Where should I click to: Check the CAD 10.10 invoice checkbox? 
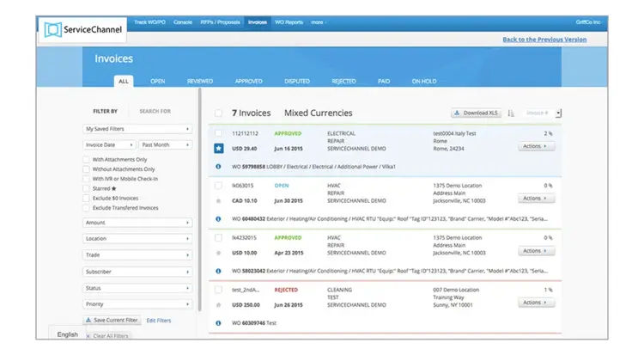coord(218,186)
